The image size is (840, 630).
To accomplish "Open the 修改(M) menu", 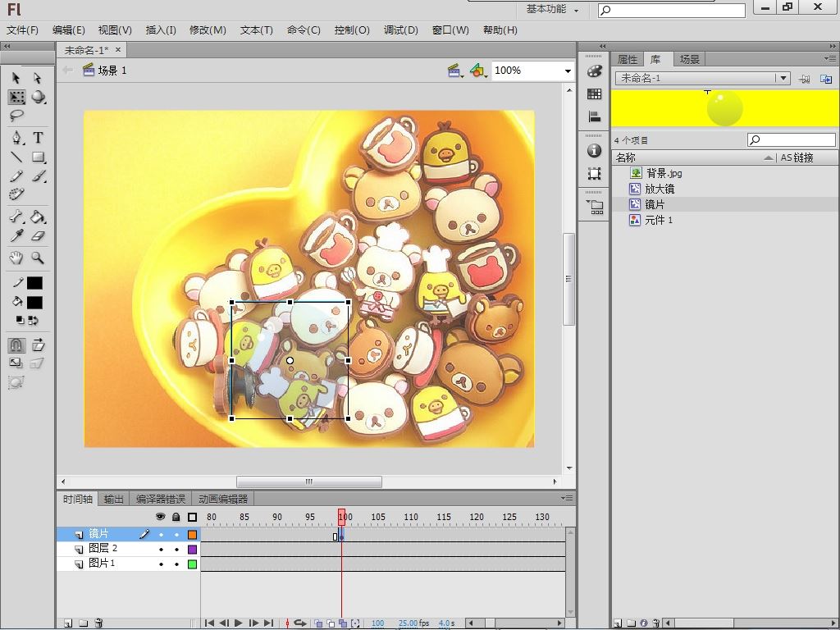I will (x=208, y=30).
